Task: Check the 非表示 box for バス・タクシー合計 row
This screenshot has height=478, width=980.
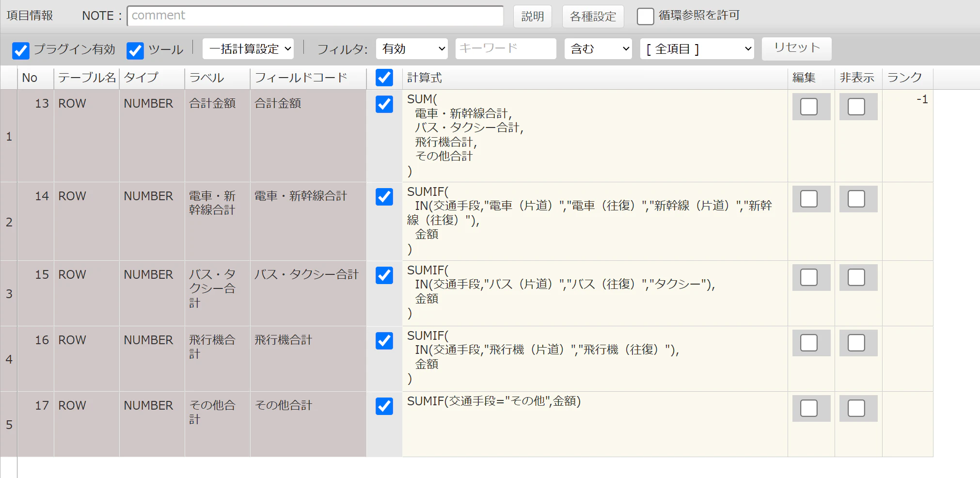Action: click(856, 277)
